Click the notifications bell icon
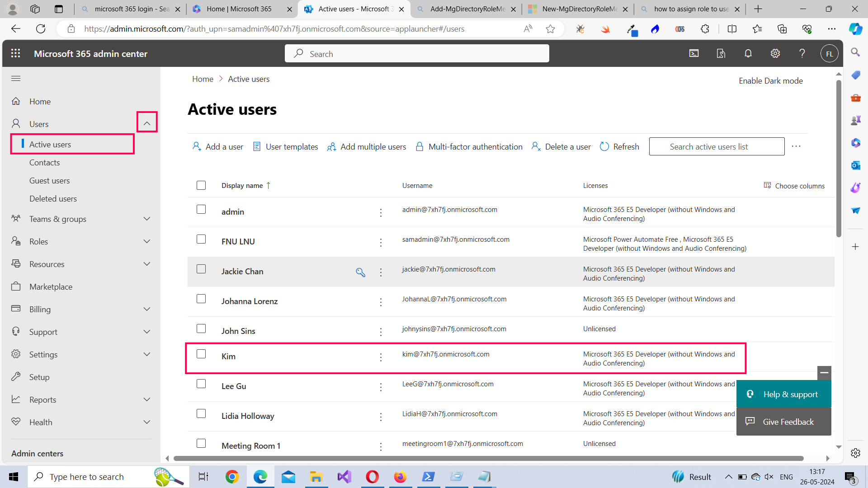This screenshot has height=488, width=868. [748, 53]
